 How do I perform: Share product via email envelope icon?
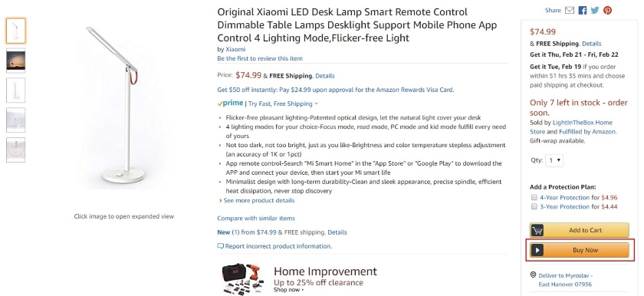click(569, 10)
